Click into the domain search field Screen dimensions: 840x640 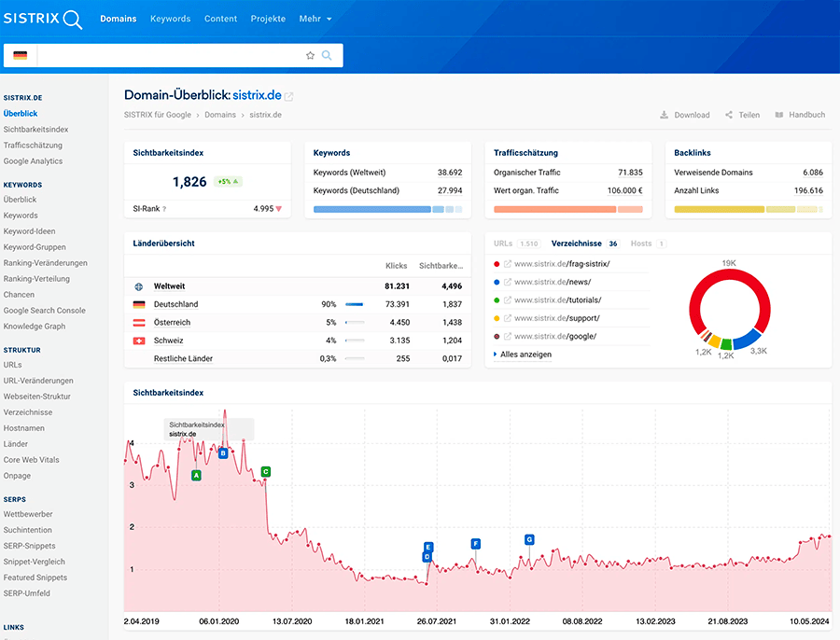point(168,55)
